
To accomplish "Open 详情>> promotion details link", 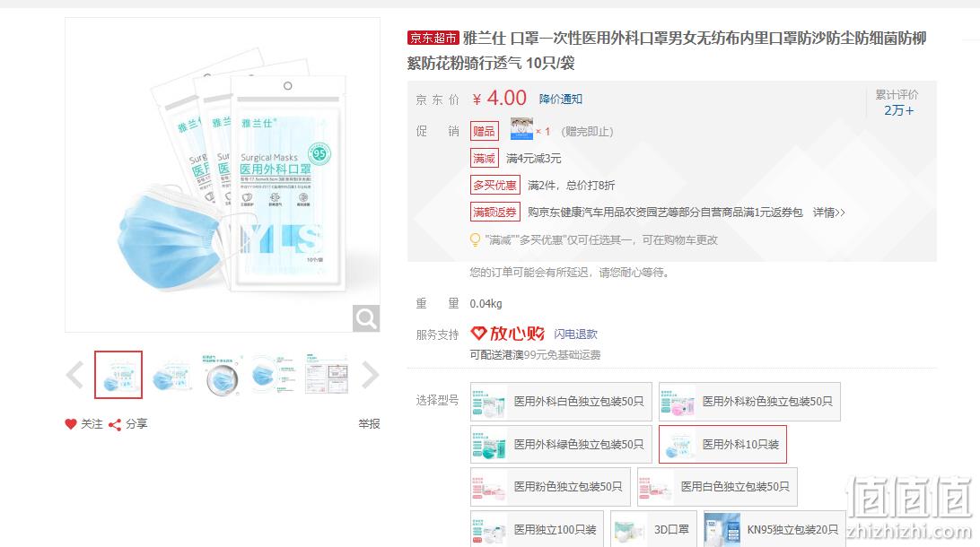I will [x=828, y=213].
